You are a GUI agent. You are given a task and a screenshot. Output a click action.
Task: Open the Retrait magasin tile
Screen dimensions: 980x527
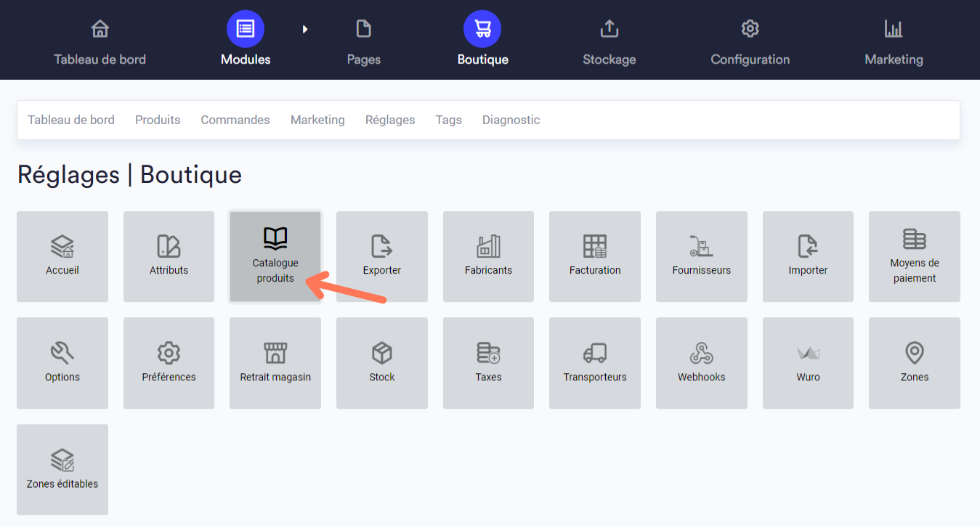pos(275,363)
